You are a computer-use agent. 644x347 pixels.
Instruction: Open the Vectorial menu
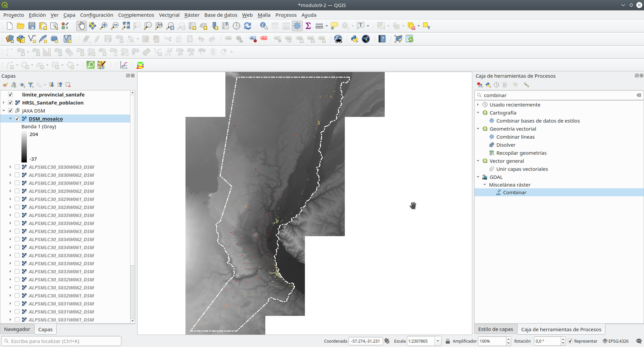point(169,15)
